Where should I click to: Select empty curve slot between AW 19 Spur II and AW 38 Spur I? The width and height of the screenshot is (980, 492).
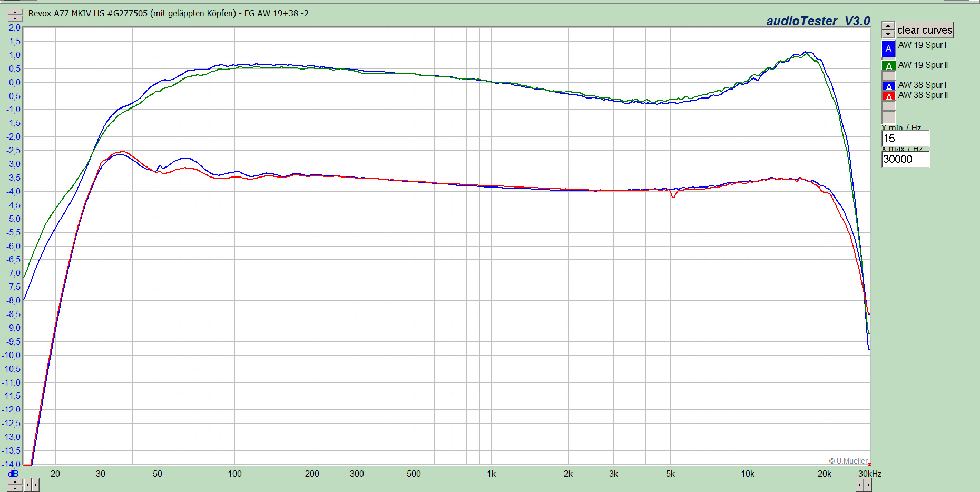(x=888, y=76)
